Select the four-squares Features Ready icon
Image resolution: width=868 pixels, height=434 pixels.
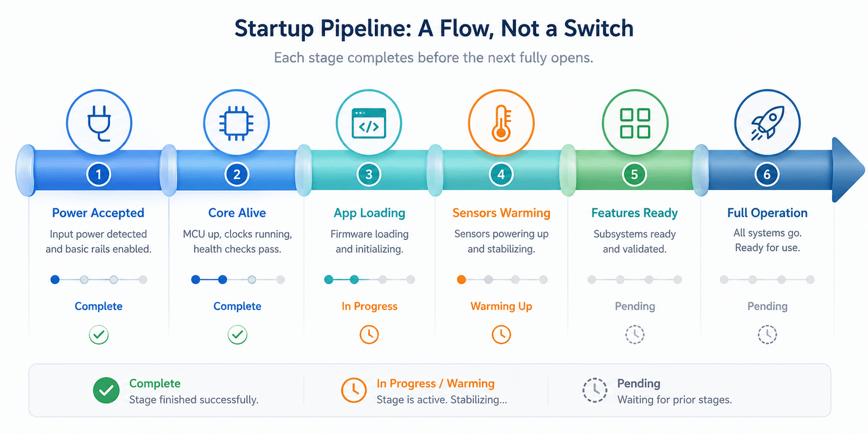635,123
